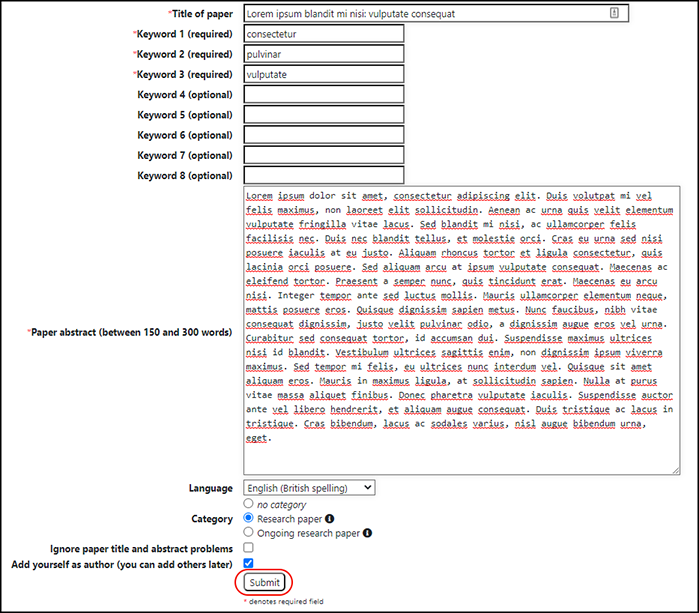Grab the abstract textarea resize handle

pyautogui.click(x=676, y=470)
